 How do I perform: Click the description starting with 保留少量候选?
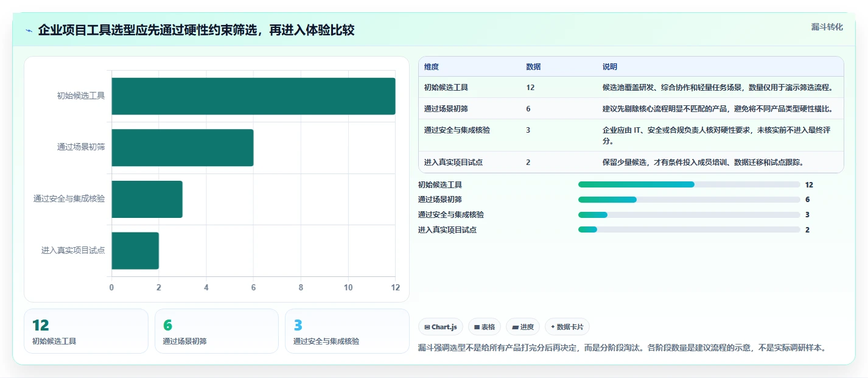click(703, 163)
